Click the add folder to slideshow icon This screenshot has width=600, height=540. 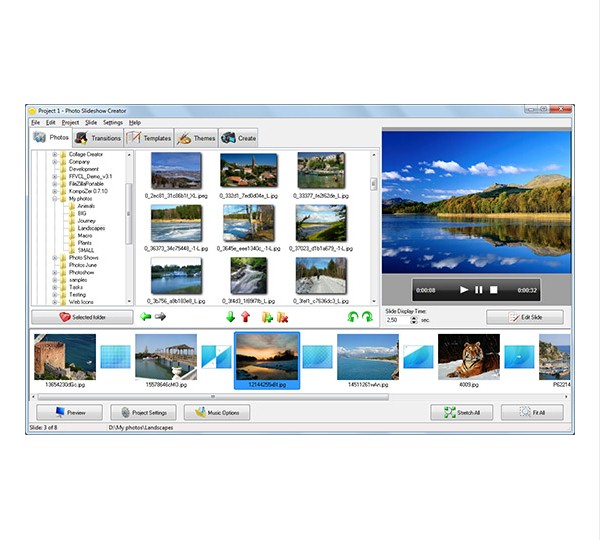tap(266, 317)
